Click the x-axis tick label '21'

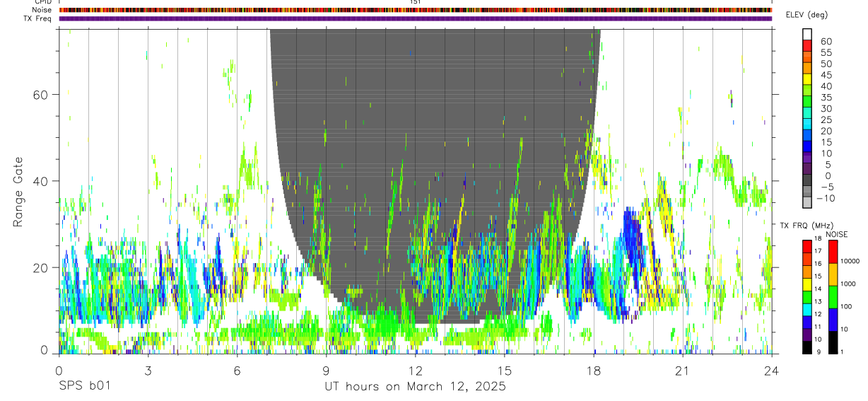pos(682,371)
